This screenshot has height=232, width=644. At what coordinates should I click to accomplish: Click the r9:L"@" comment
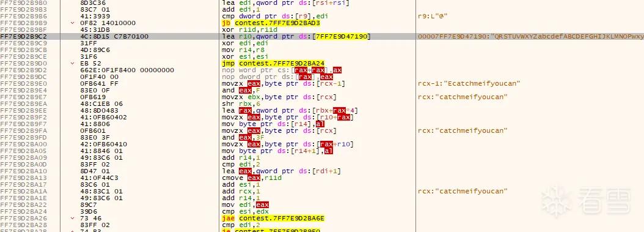pos(432,16)
